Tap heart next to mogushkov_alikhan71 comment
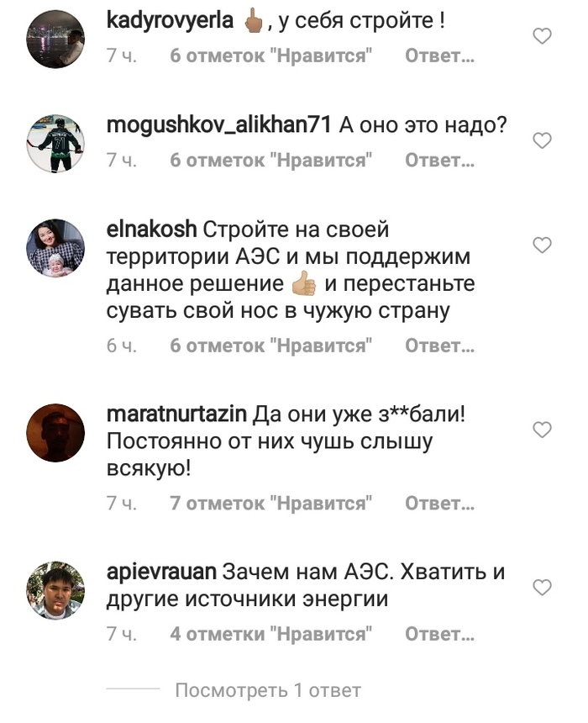This screenshot has width=588, height=723. coord(542,140)
